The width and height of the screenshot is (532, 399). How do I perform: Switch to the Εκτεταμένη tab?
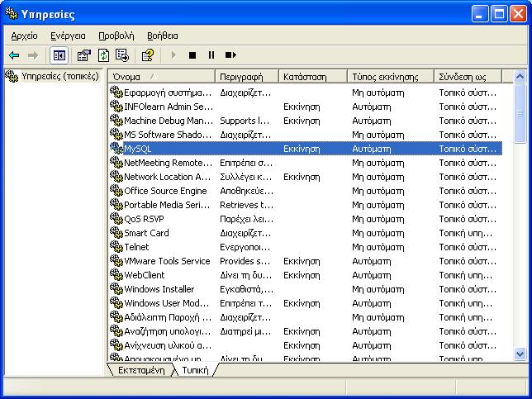141,370
